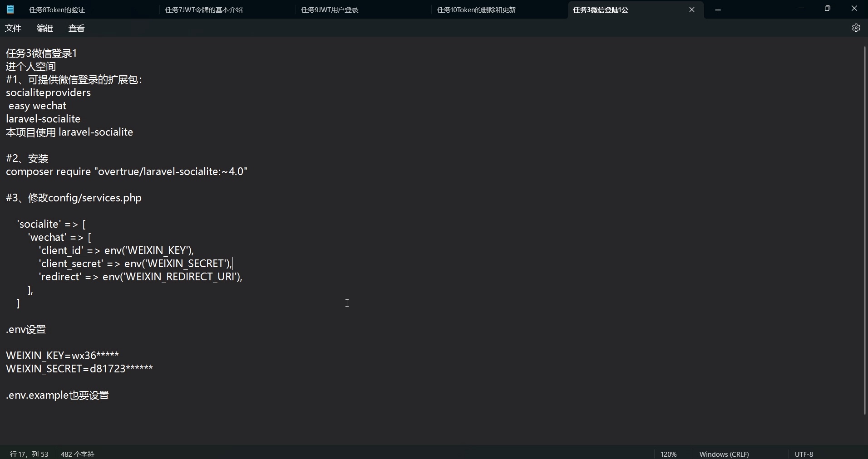Switch to the 任务9JWT用户登录 tab
Viewport: 868px width, 459px height.
pyautogui.click(x=330, y=9)
